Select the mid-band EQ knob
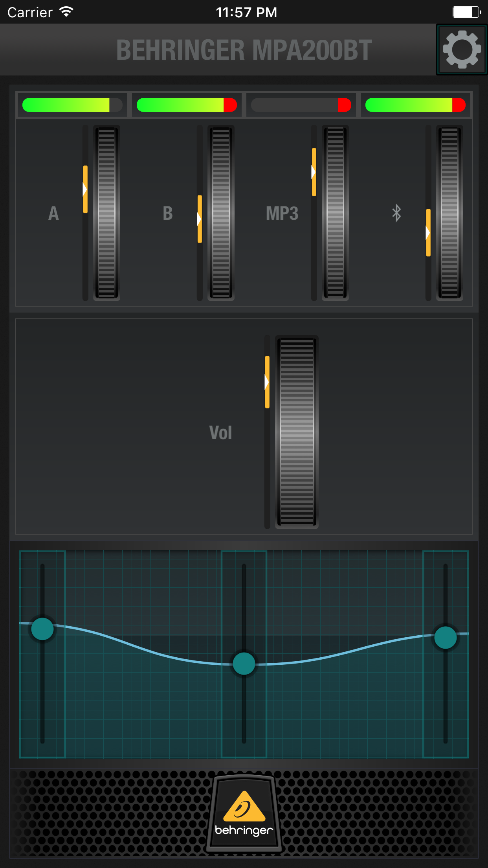The width and height of the screenshot is (488, 868). click(x=244, y=664)
